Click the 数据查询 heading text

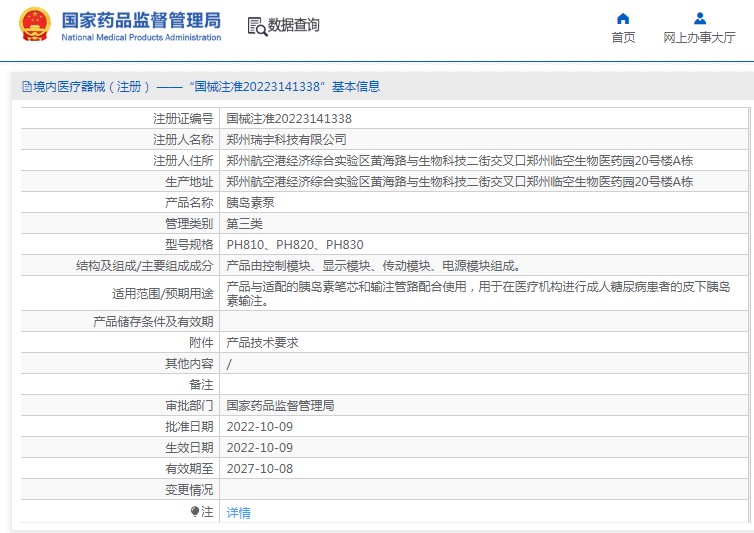click(x=293, y=25)
